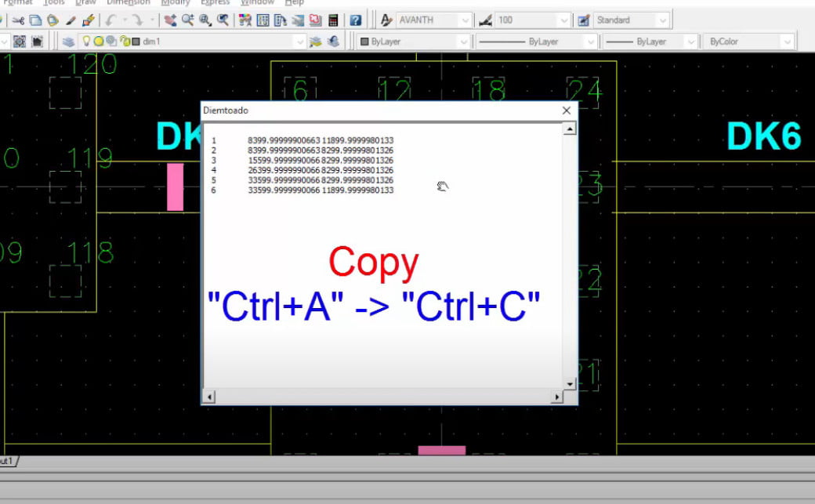Open the ByLayer color control dropdown

tap(464, 42)
